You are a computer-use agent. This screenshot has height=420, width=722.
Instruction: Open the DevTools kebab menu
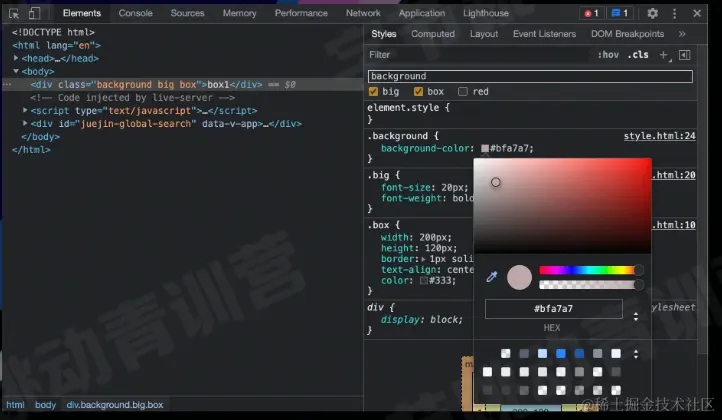[x=674, y=13]
